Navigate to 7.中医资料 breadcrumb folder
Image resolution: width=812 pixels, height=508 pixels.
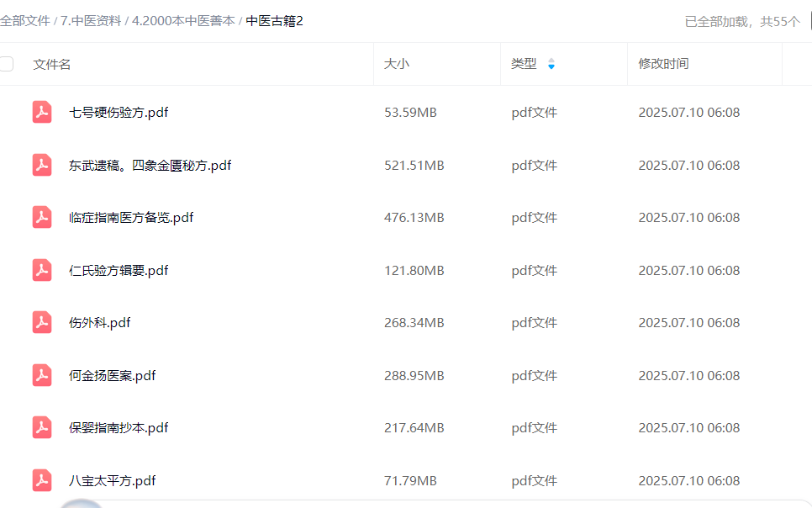click(90, 21)
